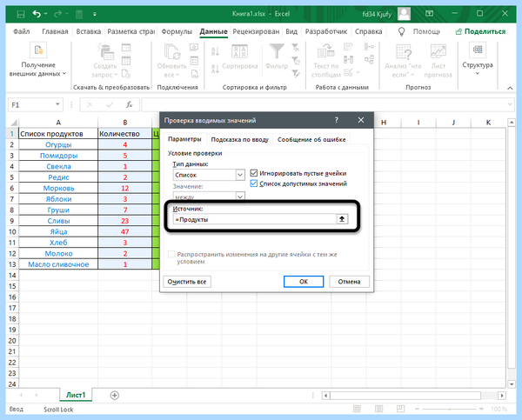The height and width of the screenshot is (420, 522).
Task: Click the zoom slider in status bar
Action: (449, 409)
